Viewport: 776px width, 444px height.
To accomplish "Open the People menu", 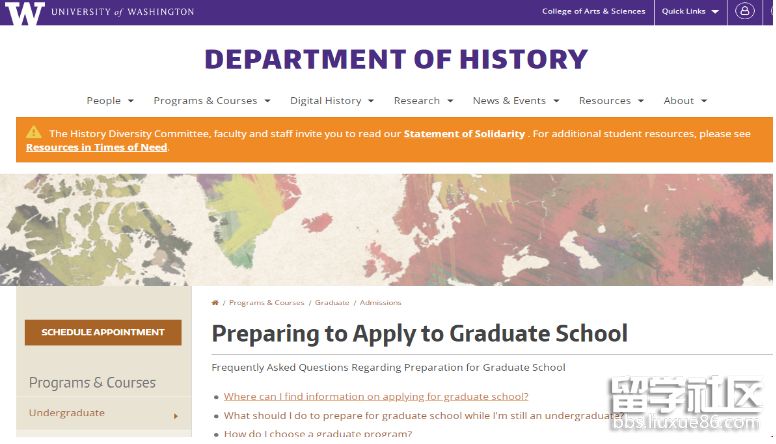I will click(x=103, y=100).
